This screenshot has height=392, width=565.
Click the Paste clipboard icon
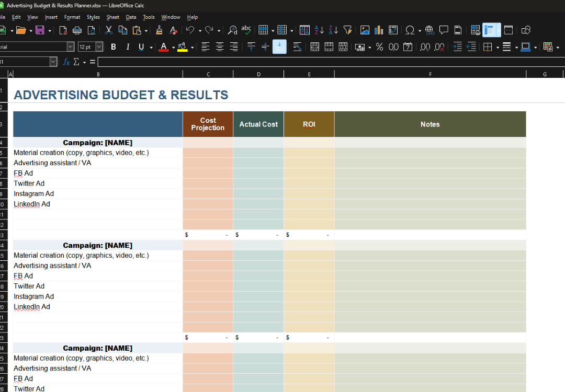(x=137, y=30)
